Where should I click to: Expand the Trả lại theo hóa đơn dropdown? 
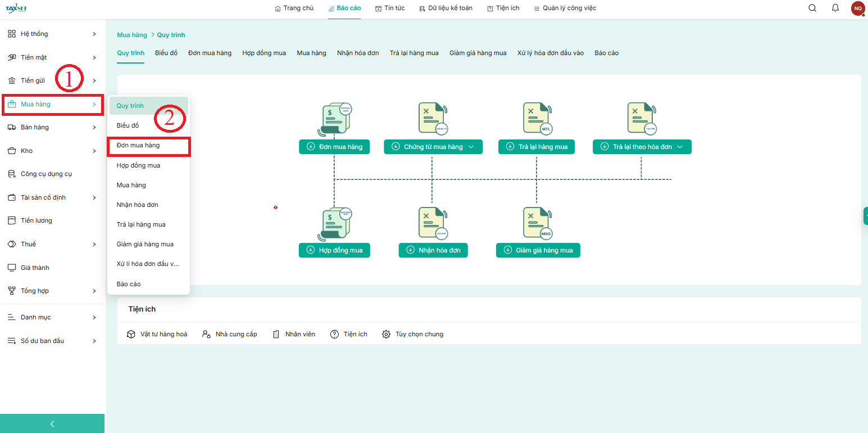pos(680,147)
